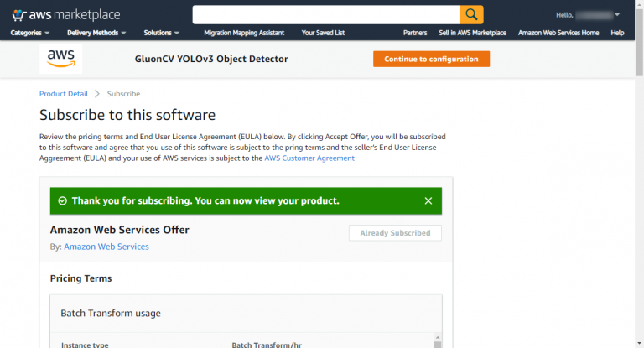644x348 pixels.
Task: Click the 'Batch Transform usage' heading
Action: click(111, 314)
